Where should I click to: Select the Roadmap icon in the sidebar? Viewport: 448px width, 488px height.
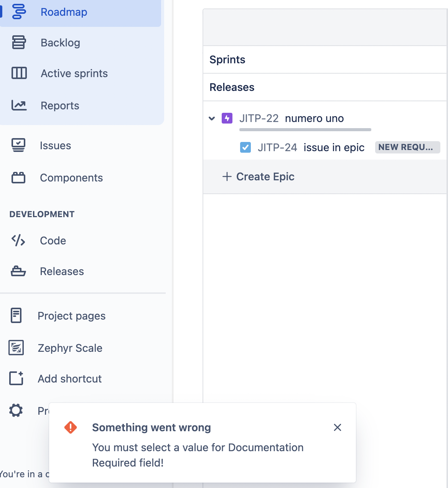click(19, 12)
